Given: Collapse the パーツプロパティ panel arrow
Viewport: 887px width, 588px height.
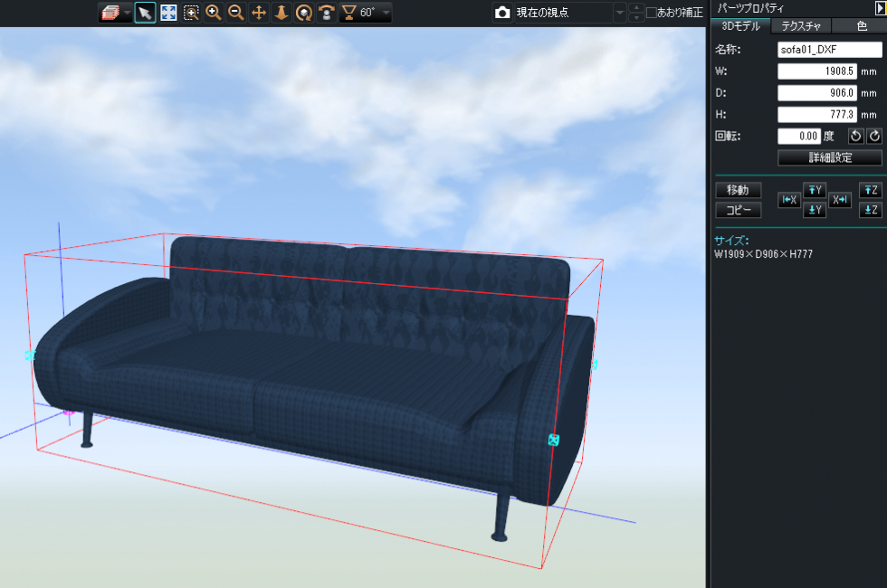Looking at the screenshot, I should pyautogui.click(x=879, y=7).
